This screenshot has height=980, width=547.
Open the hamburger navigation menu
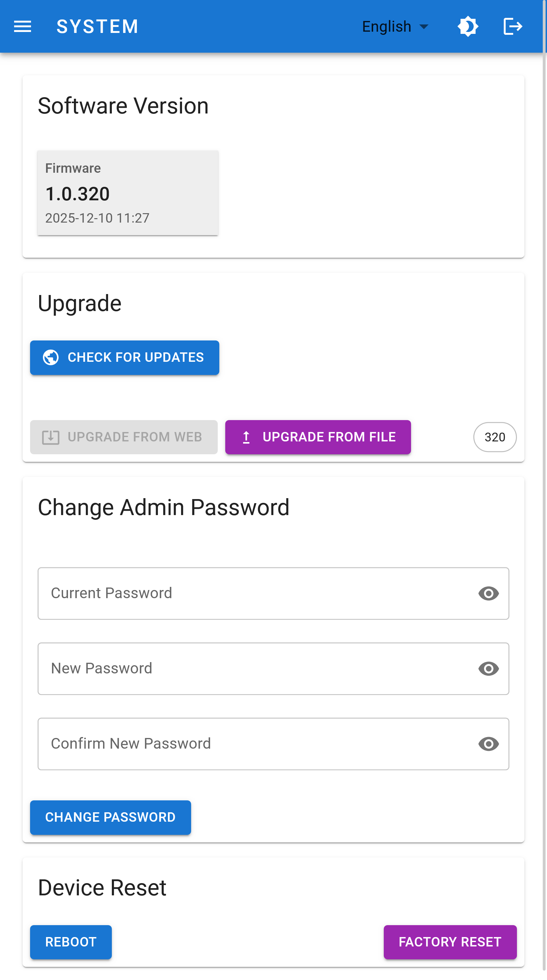pos(23,26)
